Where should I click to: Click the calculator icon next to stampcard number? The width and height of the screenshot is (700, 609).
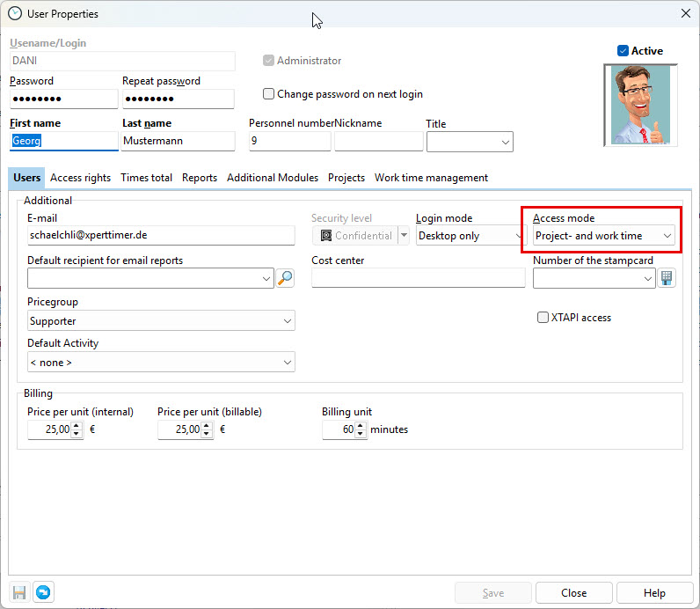[667, 278]
